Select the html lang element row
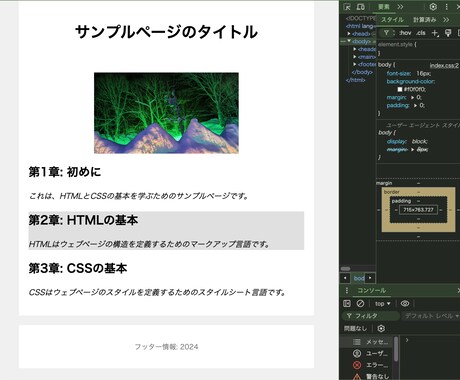This screenshot has width=460, height=380. pyautogui.click(x=361, y=26)
